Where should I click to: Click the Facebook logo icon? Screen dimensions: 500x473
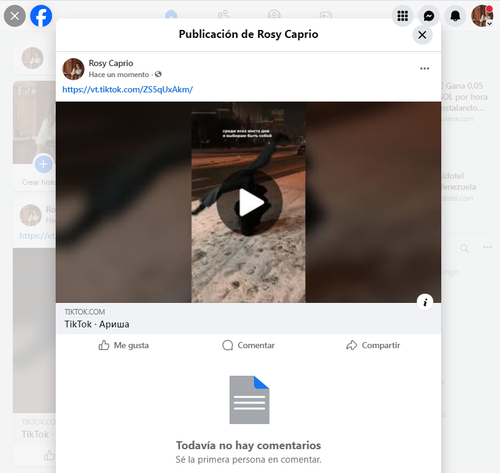pyautogui.click(x=41, y=16)
